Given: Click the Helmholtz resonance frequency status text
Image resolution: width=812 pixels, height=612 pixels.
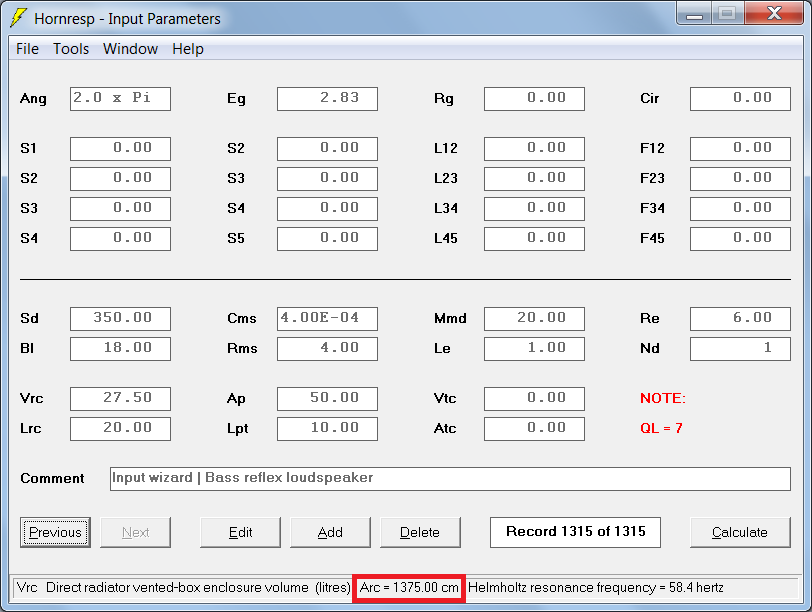Looking at the screenshot, I should click(x=596, y=588).
